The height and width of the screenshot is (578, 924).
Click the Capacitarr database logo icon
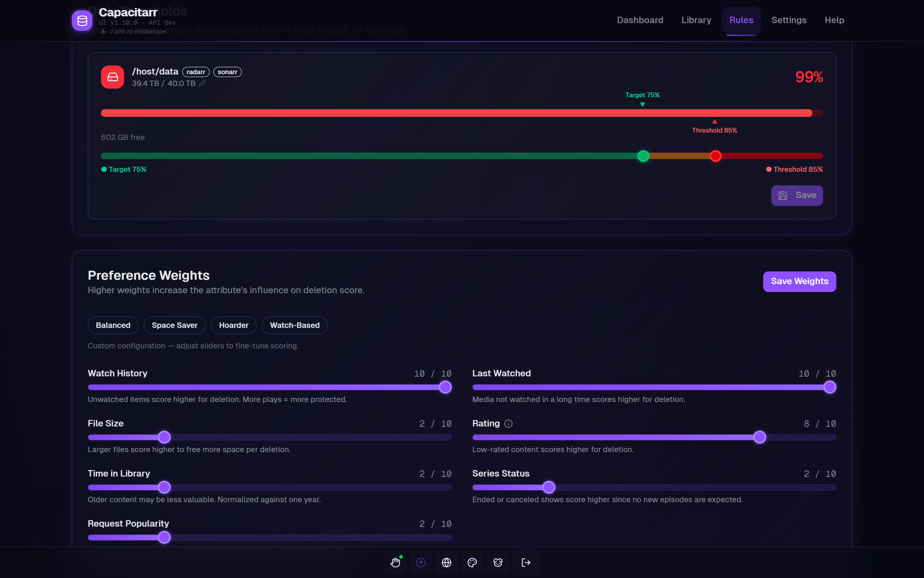[82, 21]
